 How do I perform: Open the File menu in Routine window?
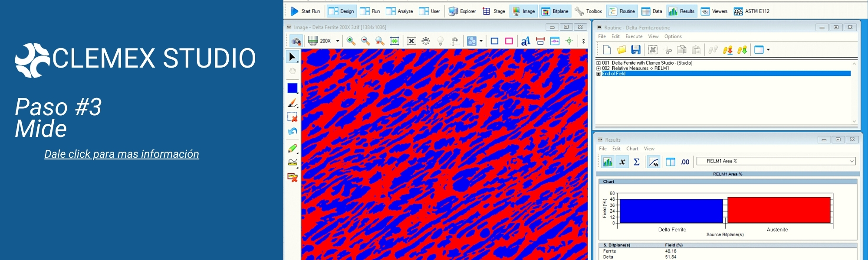pyautogui.click(x=602, y=36)
